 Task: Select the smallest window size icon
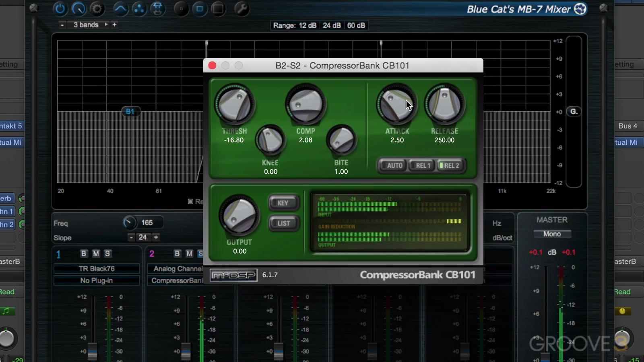coord(181,8)
